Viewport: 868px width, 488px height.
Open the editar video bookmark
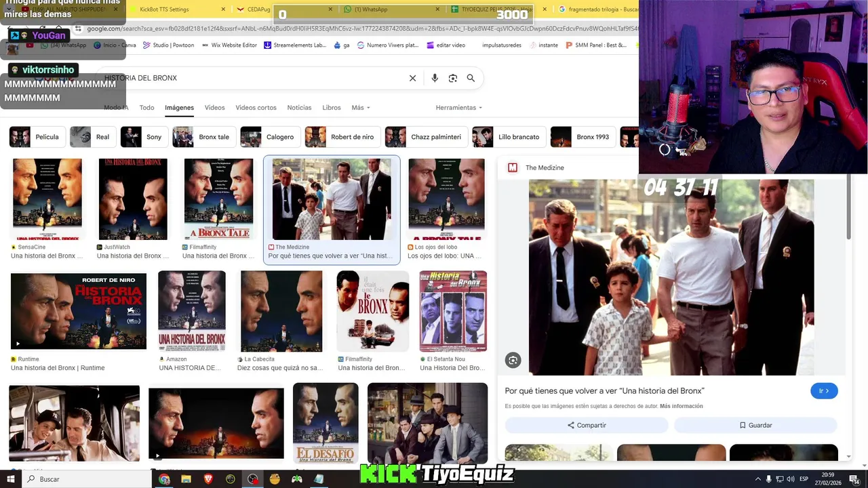[446, 45]
